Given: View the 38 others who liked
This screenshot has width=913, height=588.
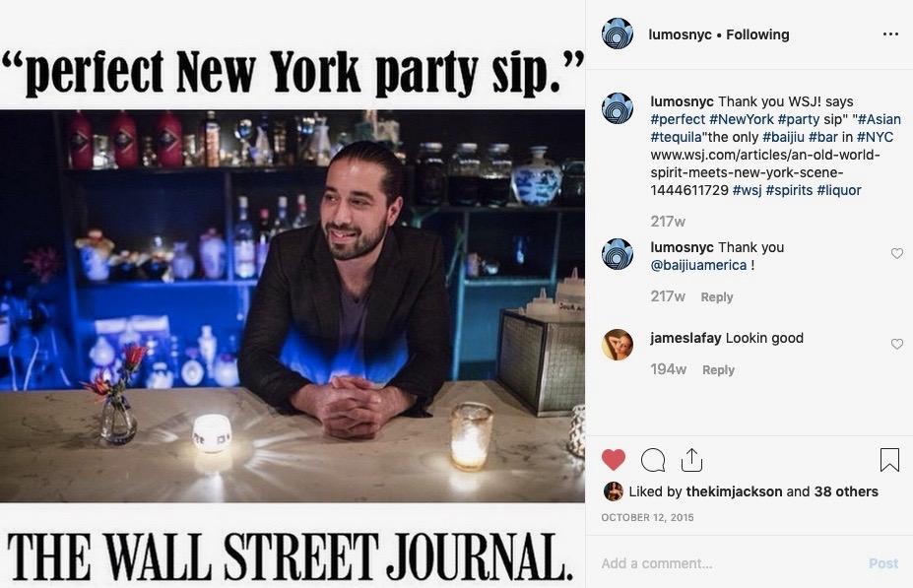Looking at the screenshot, I should click(846, 491).
